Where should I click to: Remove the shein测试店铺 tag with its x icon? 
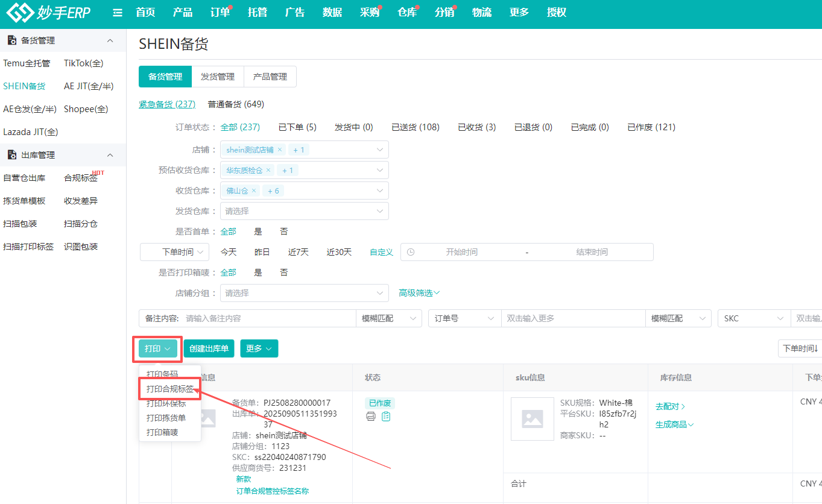280,150
